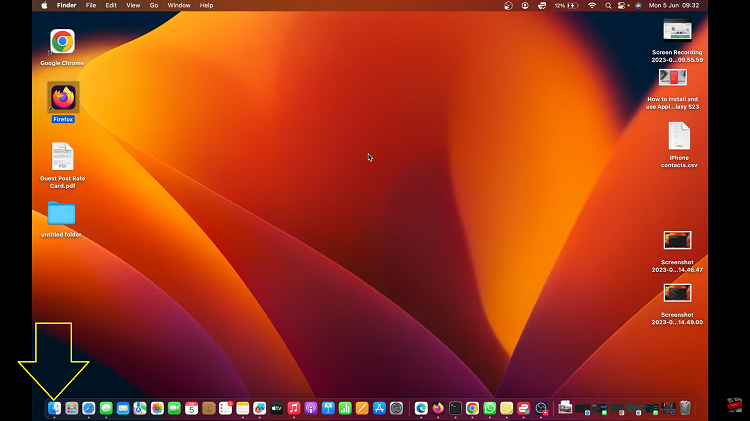Open the View menu
750x421 pixels.
coord(133,5)
